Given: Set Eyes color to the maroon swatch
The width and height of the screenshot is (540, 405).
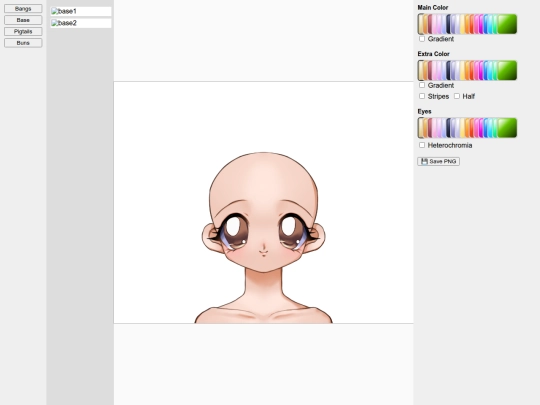Looking at the screenshot, I should (x=430, y=128).
